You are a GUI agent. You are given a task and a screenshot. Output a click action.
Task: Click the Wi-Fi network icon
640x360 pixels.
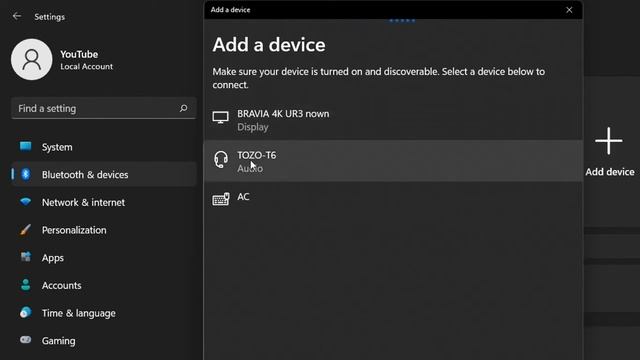point(26,202)
